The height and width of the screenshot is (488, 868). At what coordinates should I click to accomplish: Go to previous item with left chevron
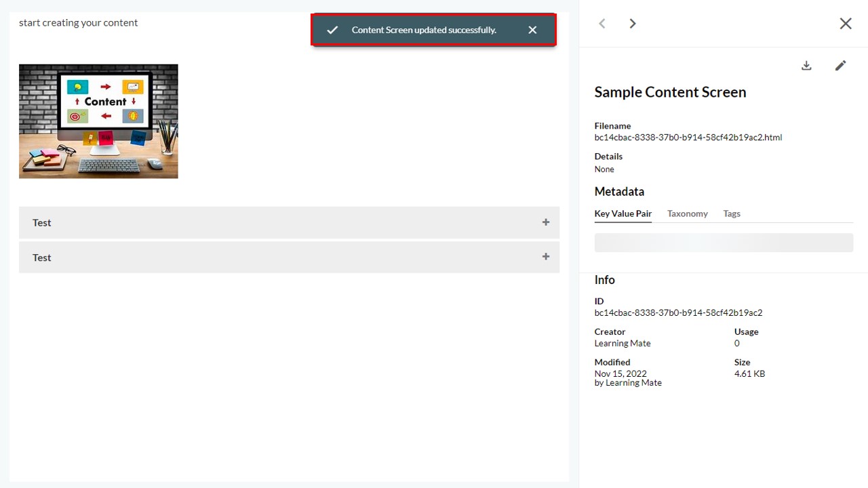pos(601,24)
